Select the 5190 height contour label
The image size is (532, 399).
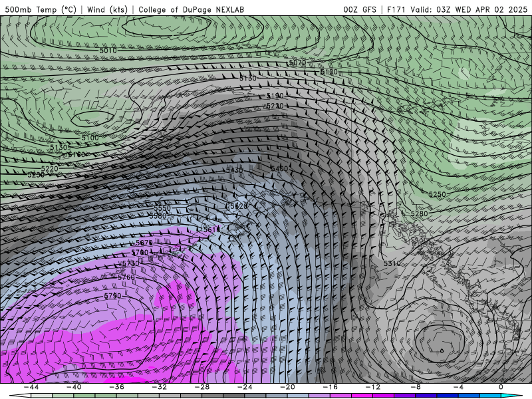(x=275, y=96)
